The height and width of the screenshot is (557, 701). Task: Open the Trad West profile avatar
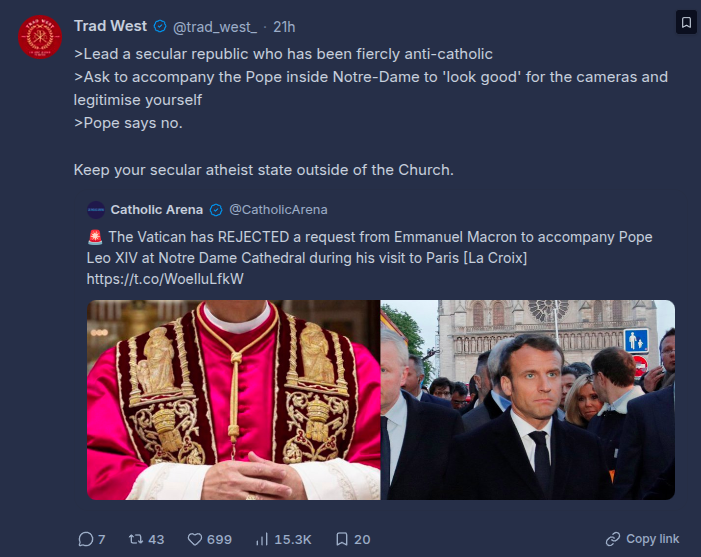pyautogui.click(x=40, y=37)
